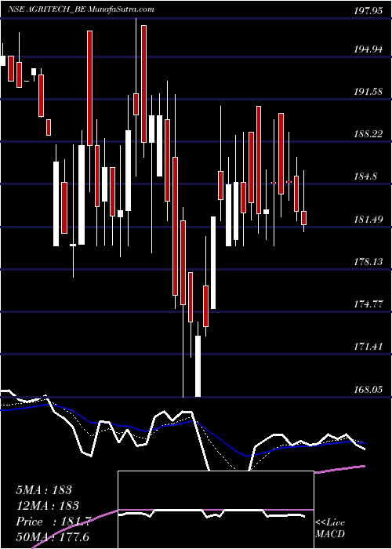
Task: Click inside the MACD inset box
Action: tap(216, 510)
